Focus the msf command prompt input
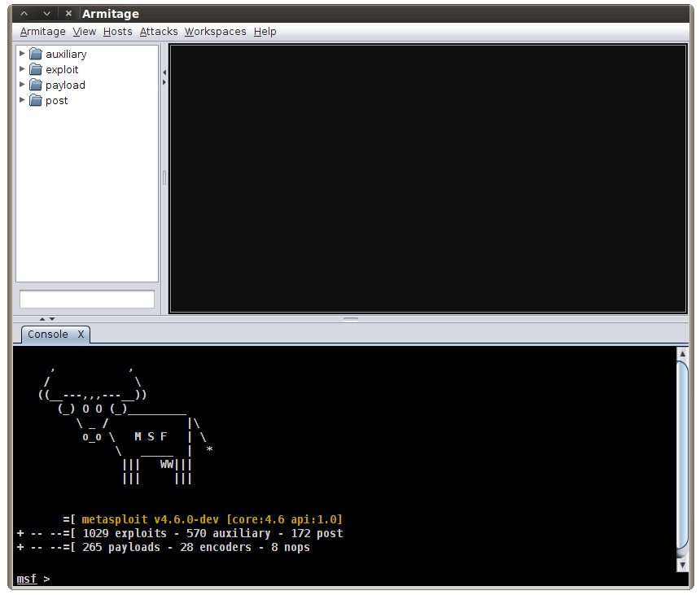Screen dimensions: 700x595 (326, 579)
